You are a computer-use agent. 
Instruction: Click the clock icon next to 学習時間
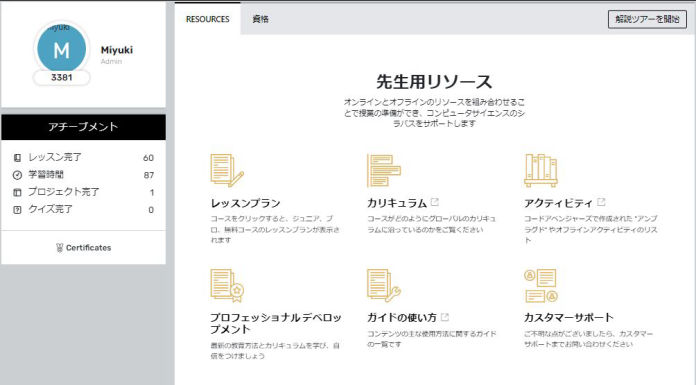pos(17,175)
